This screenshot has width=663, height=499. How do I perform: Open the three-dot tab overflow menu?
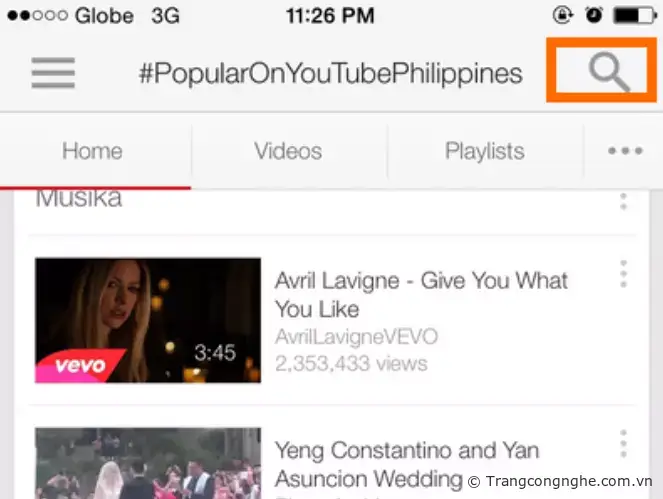pyautogui.click(x=625, y=151)
